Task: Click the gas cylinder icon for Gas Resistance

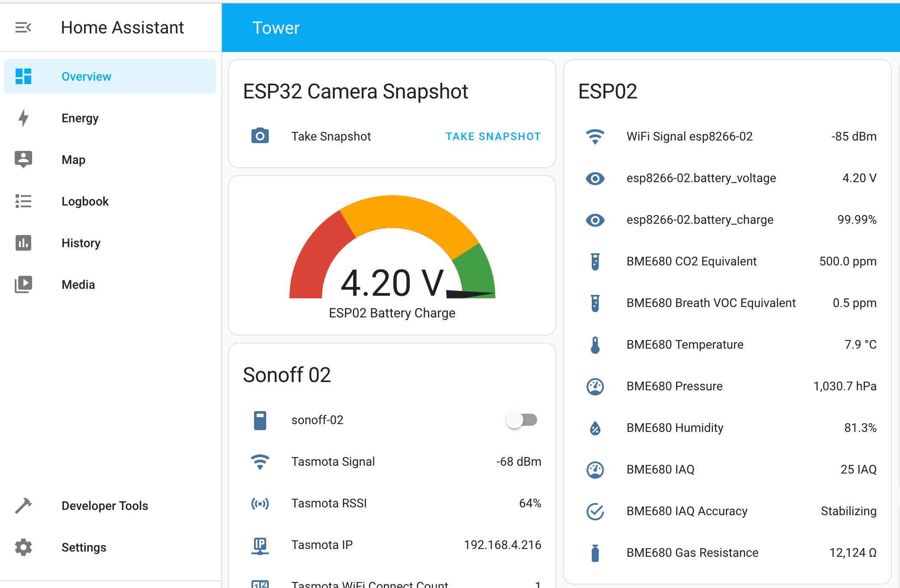Action: pyautogui.click(x=595, y=553)
